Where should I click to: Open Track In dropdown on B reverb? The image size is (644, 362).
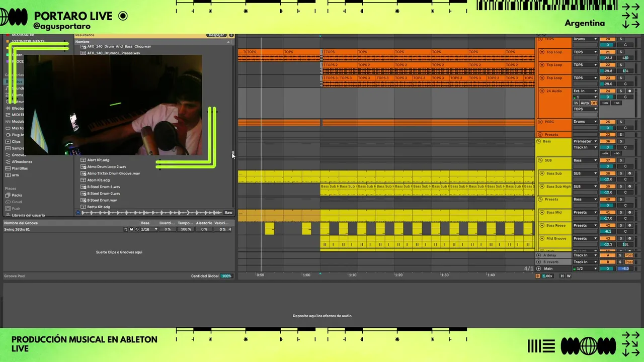pos(585,262)
